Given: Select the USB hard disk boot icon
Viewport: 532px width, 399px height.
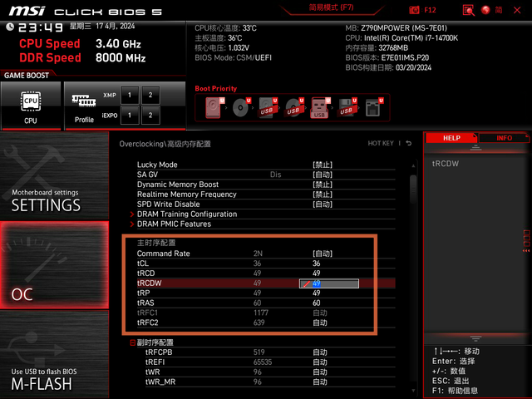Looking at the screenshot, I should [x=268, y=107].
